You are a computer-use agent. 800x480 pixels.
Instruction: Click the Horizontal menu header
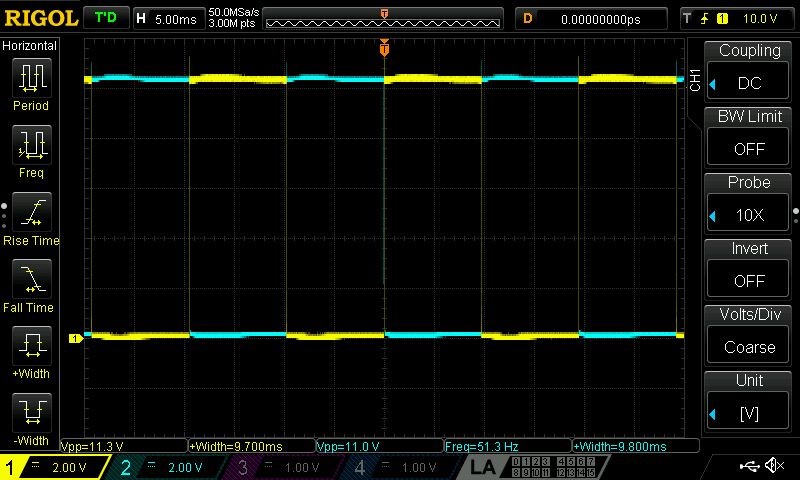[30, 46]
